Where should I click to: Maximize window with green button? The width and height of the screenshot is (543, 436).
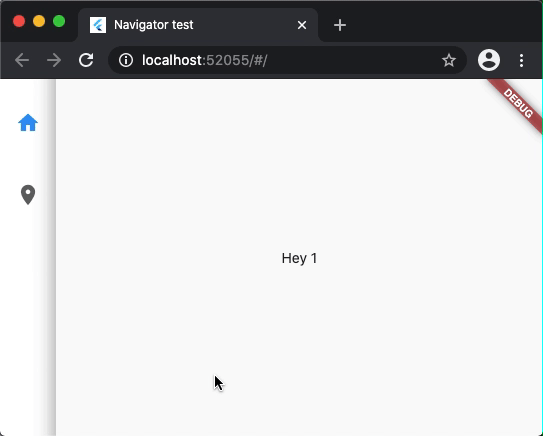59,21
